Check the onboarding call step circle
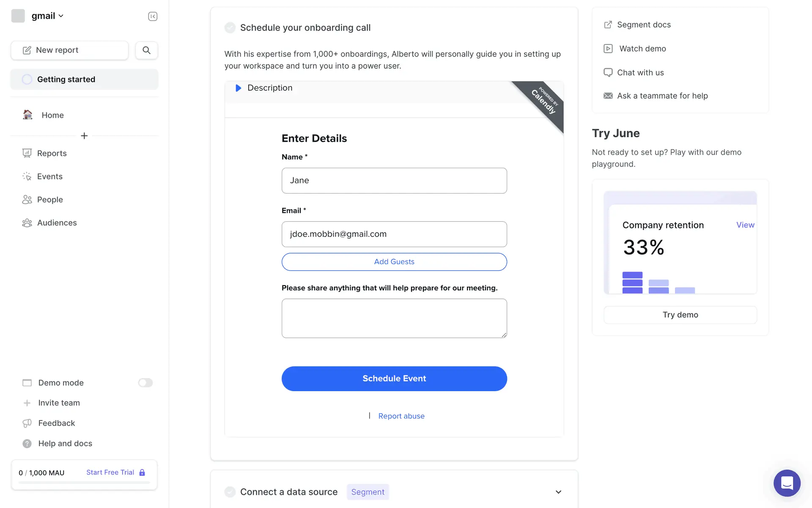 point(230,28)
